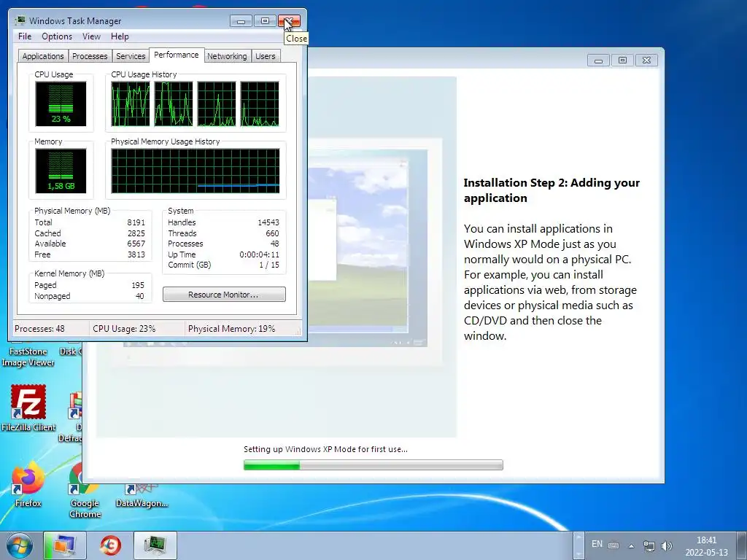Open the Help menu in Task Manager

click(120, 36)
